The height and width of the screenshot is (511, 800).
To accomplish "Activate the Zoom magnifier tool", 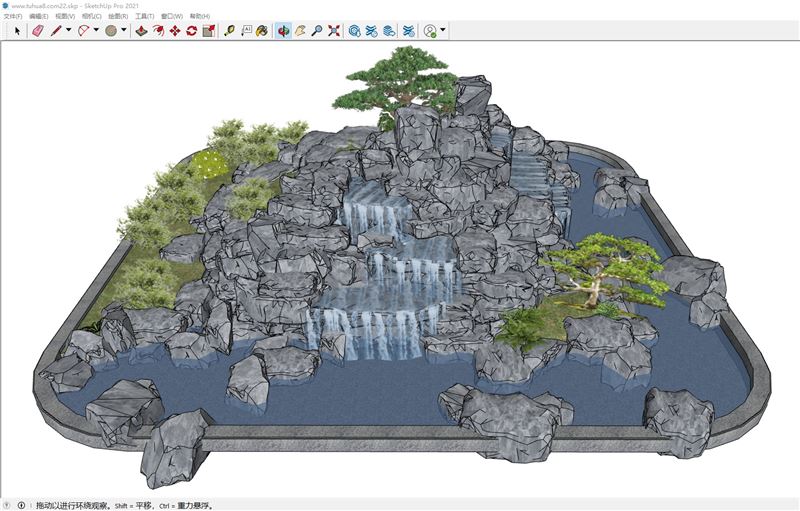I will click(317, 31).
